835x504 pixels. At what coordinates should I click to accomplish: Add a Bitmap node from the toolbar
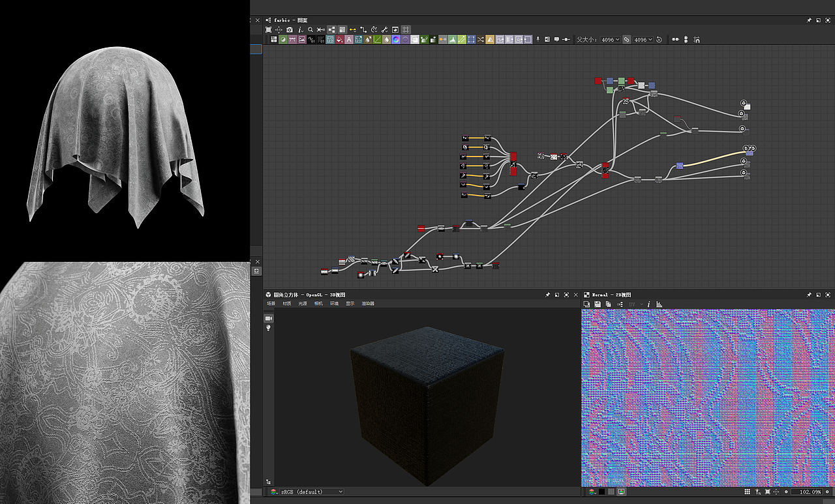302,40
